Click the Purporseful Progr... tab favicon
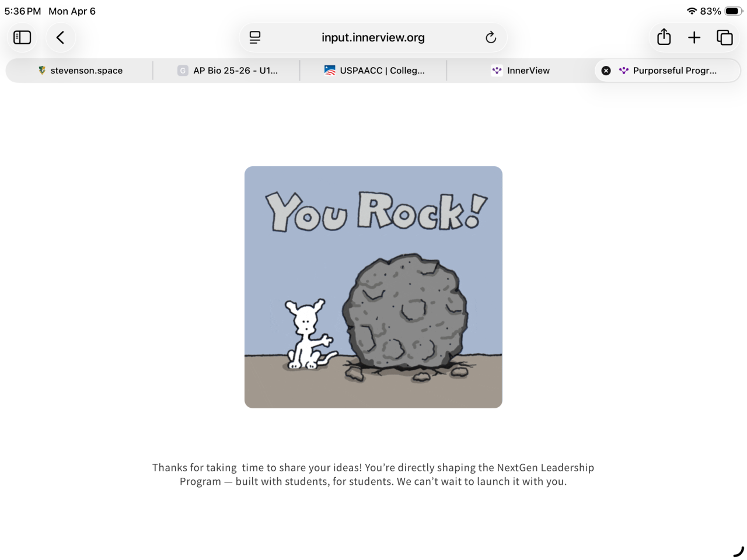Screen dimensions: 747x560 point(624,71)
